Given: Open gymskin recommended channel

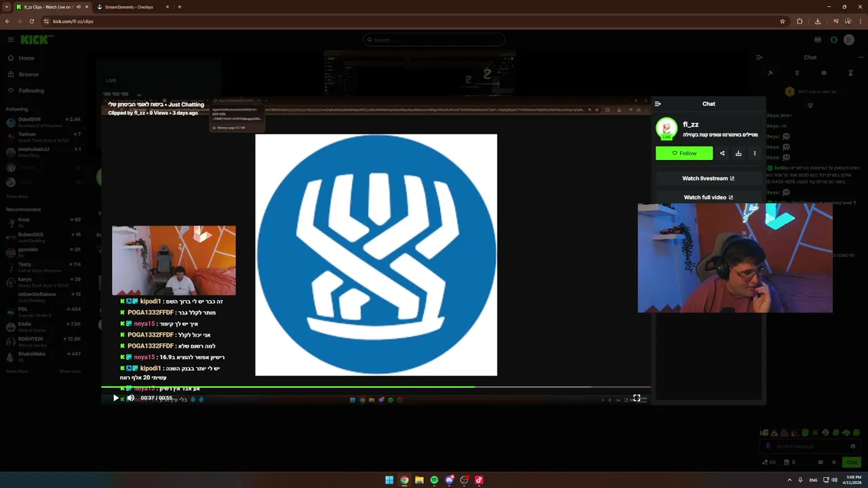Looking at the screenshot, I should [43, 252].
